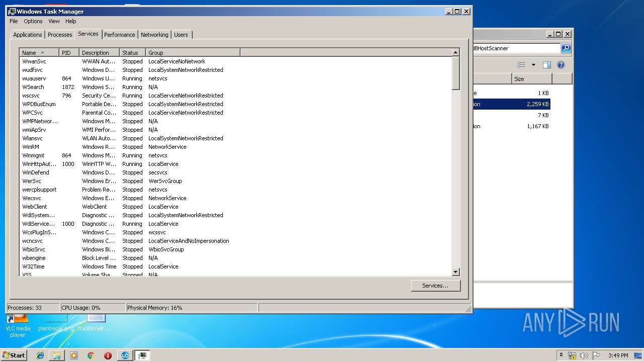Select the WPDBusEnum service row
The width and height of the screenshot is (644, 362).
[235, 104]
